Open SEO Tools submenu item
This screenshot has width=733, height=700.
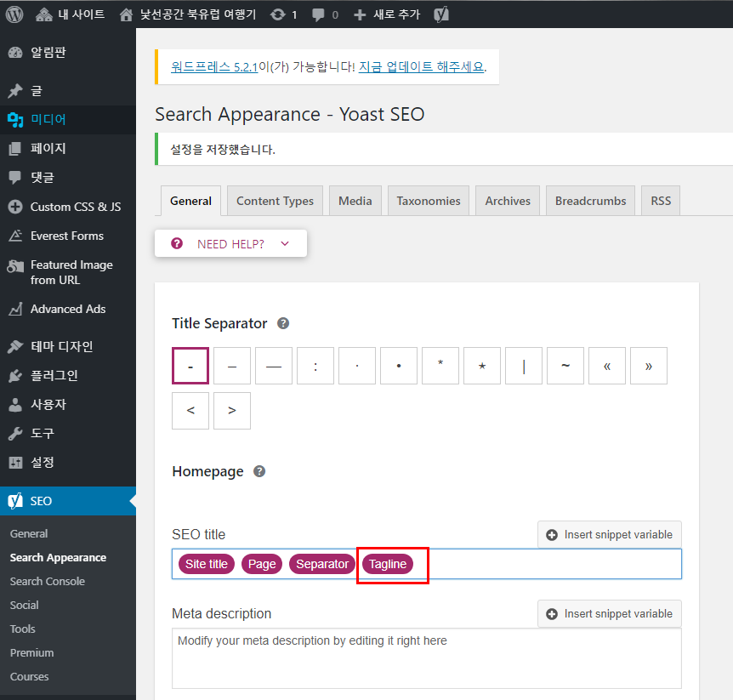[x=22, y=629]
